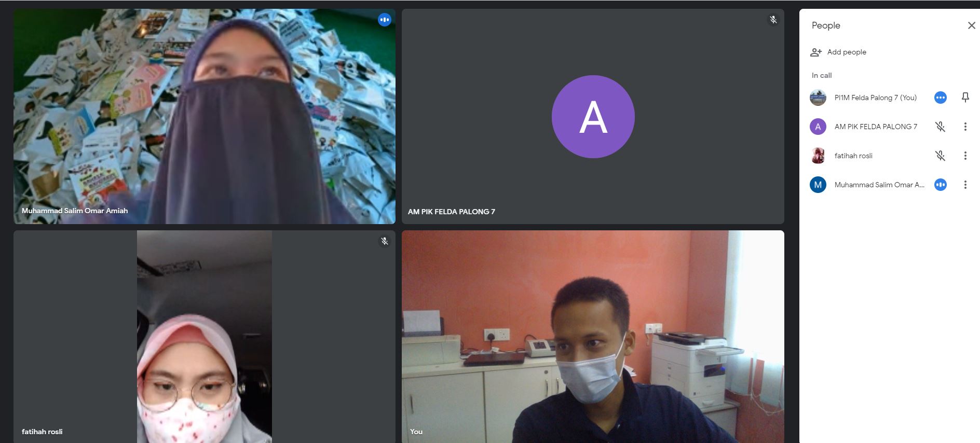Open more options for fatihah rosli
The image size is (980, 443).
965,156
